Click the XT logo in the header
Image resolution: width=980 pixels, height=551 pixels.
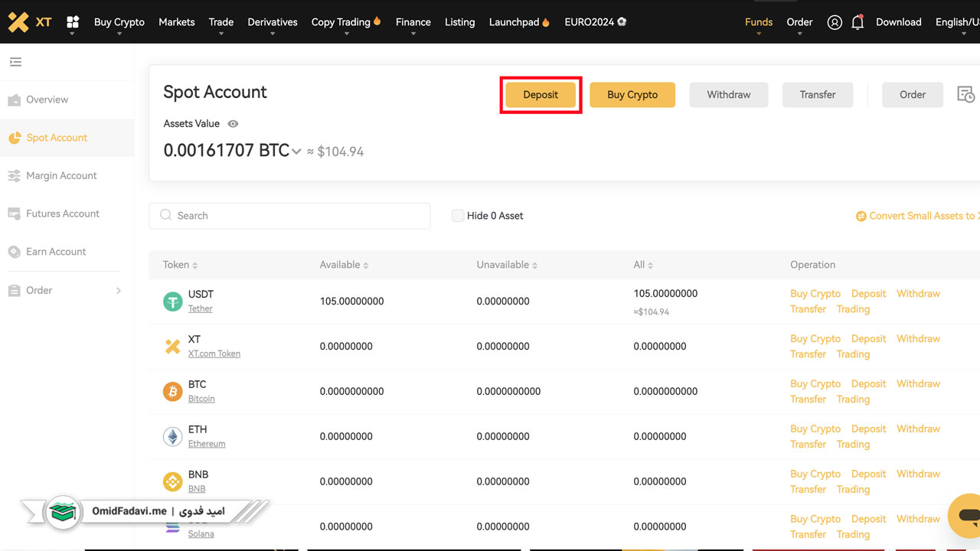point(30,22)
